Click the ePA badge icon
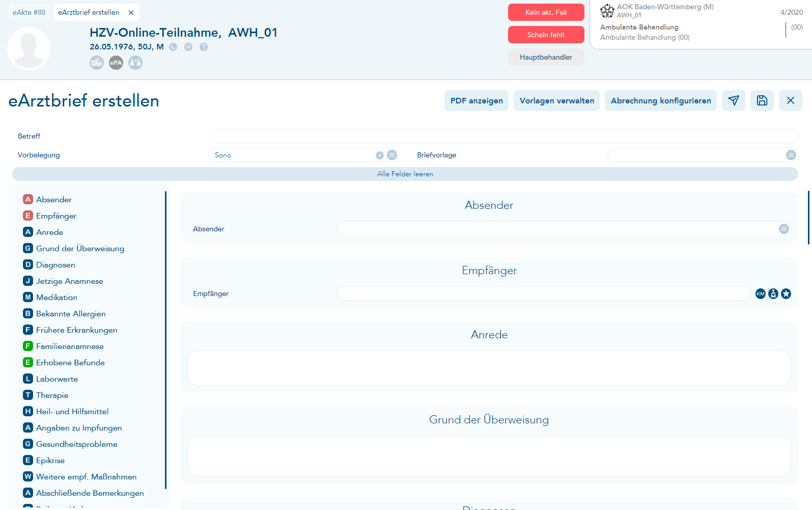The image size is (812, 510). [116, 63]
